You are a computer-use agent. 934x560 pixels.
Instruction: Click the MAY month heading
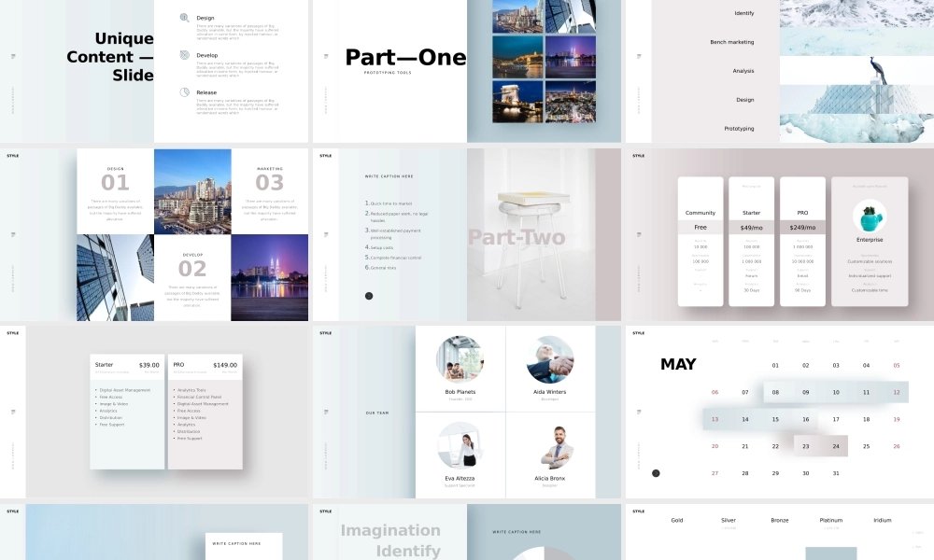678,364
